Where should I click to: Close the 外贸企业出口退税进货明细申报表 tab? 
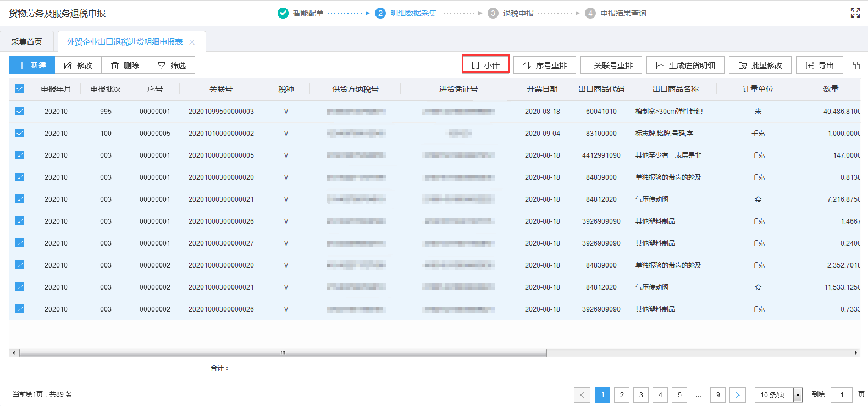click(192, 42)
